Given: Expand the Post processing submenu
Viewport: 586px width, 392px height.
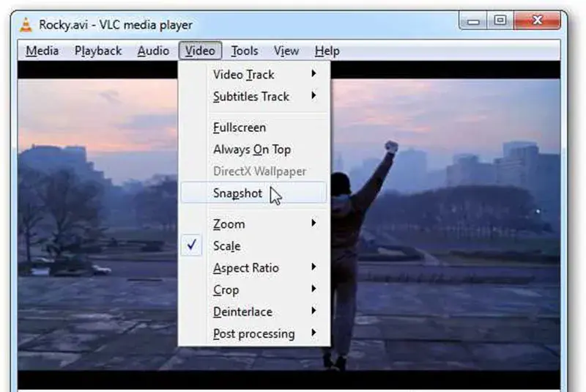Looking at the screenshot, I should (254, 333).
